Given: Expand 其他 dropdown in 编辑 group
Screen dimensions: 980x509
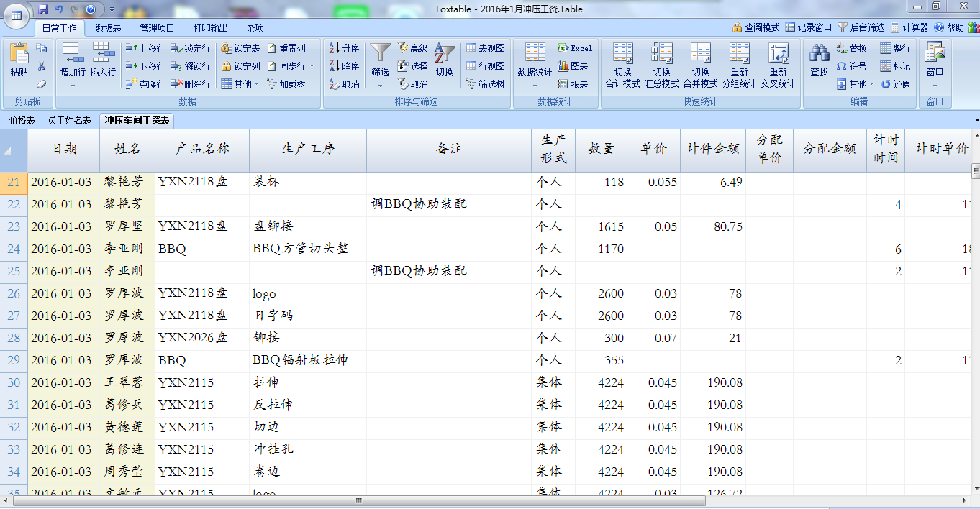Looking at the screenshot, I should 871,84.
